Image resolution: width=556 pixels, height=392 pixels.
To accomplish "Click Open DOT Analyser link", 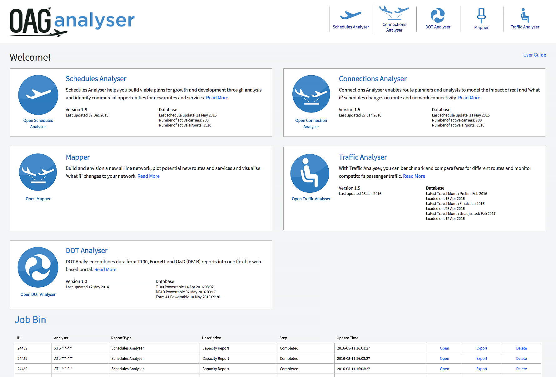I will coord(38,295).
